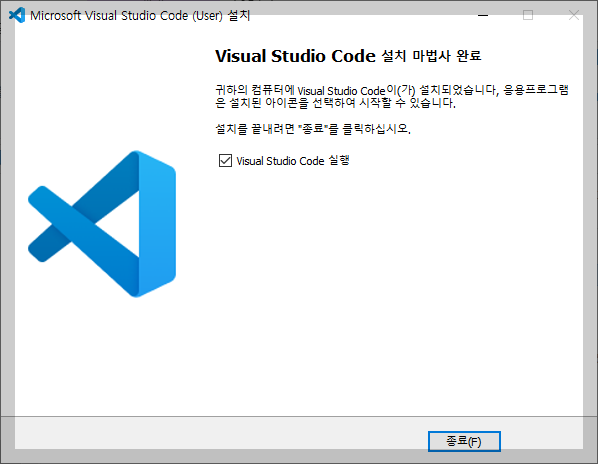
Task: Click the large VS Code logo image
Action: click(x=102, y=224)
